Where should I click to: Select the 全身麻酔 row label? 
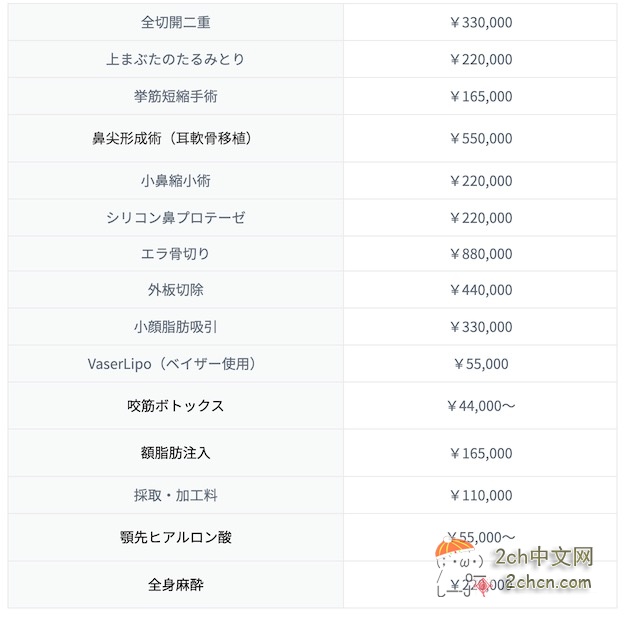point(175,584)
